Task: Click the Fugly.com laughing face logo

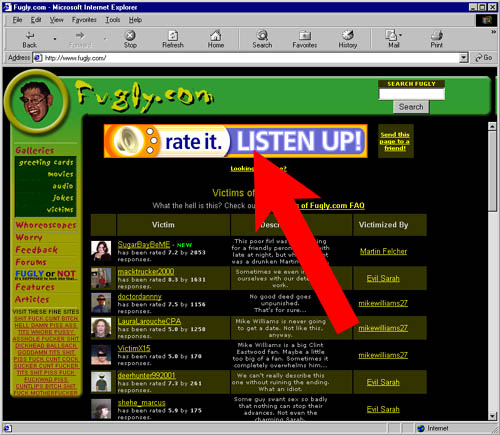Action: [x=36, y=101]
